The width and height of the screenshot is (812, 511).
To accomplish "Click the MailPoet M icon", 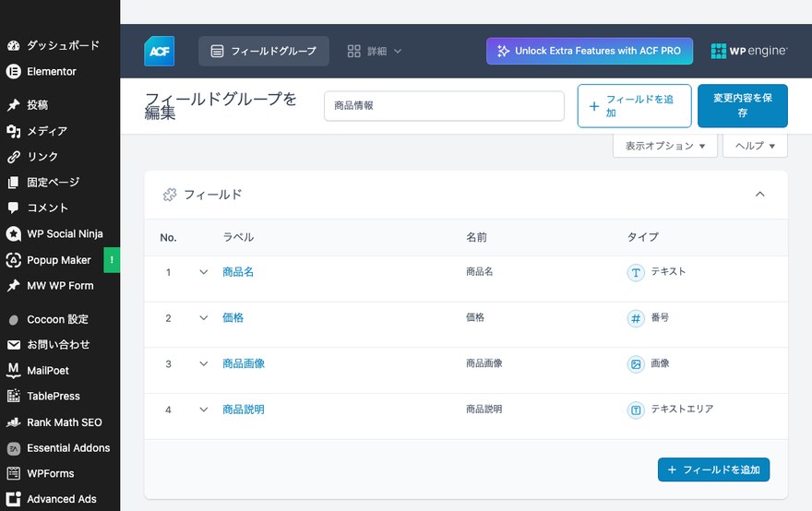I will coord(14,370).
